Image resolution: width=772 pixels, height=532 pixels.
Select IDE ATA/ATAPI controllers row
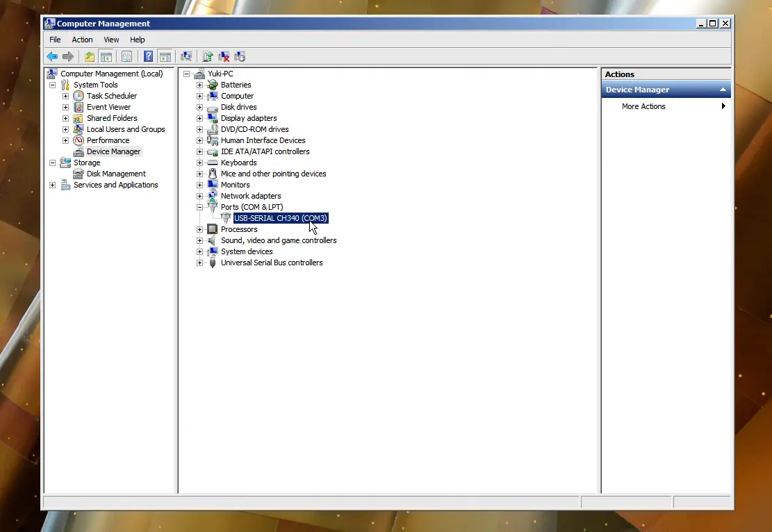pos(265,151)
